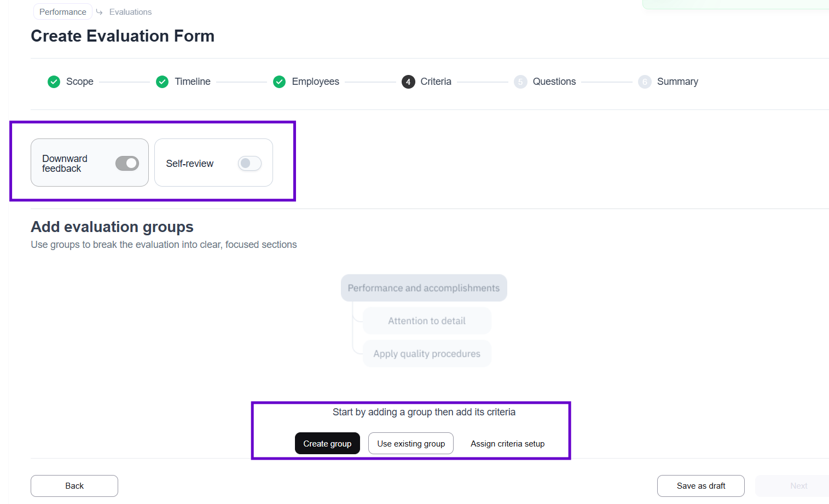The image size is (829, 504).
Task: Select Assign criteria setup
Action: point(507,443)
